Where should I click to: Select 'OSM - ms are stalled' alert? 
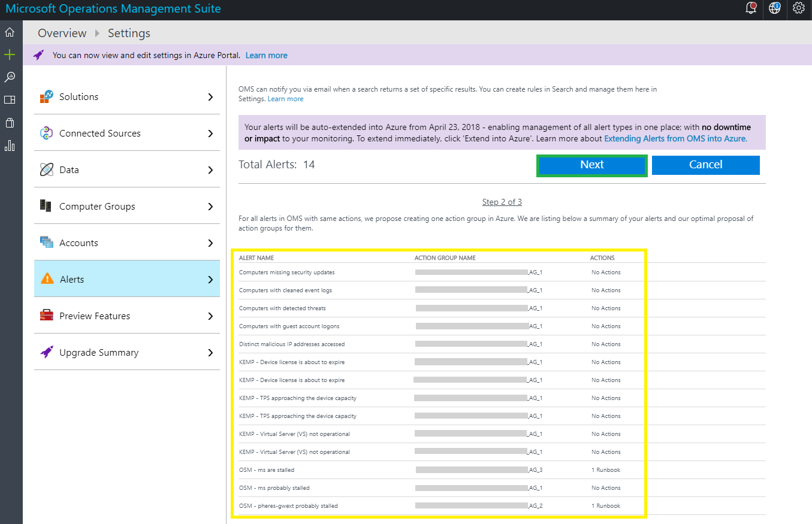coord(267,470)
